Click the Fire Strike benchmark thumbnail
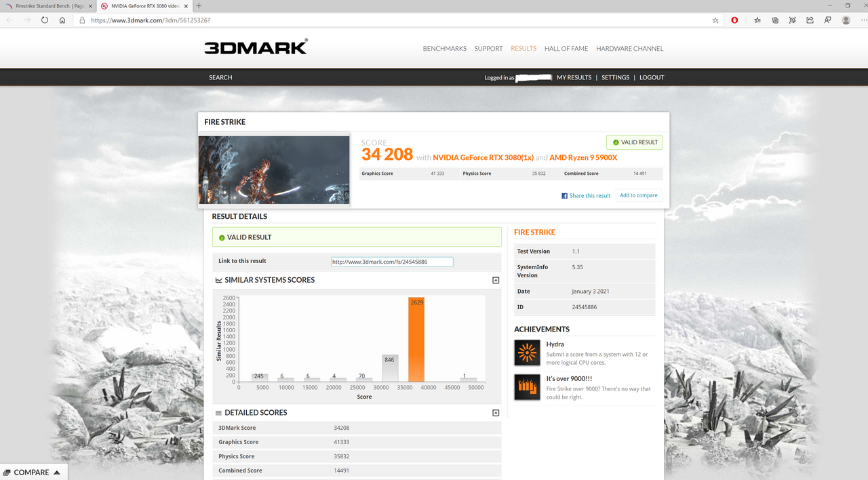Screen dimensions: 868x480 pyautogui.click(x=275, y=170)
